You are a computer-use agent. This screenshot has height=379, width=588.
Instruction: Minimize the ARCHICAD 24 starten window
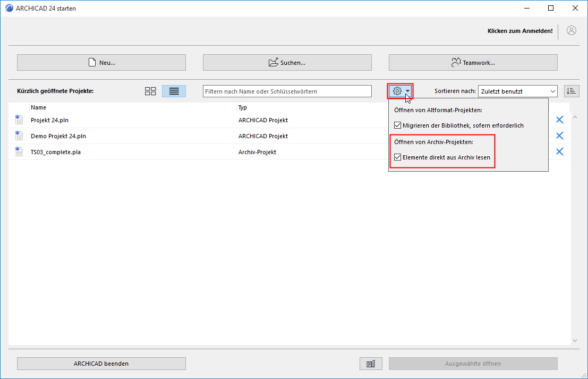point(527,8)
